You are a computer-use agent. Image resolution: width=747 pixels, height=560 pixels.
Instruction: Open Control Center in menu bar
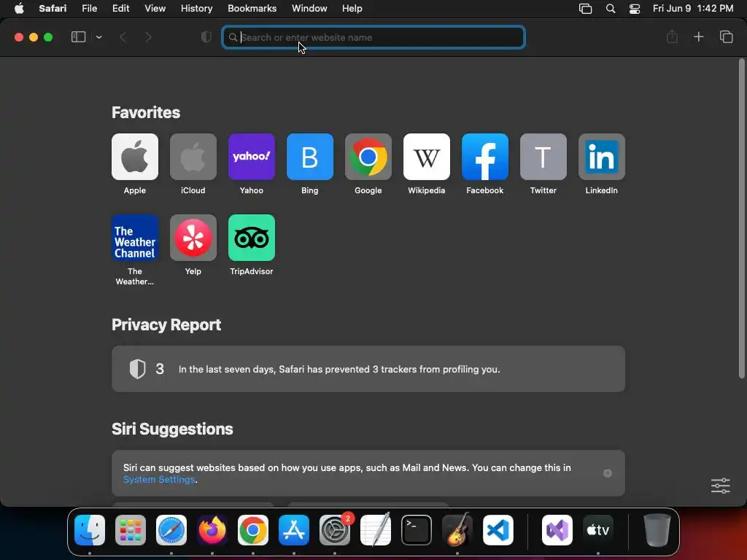pyautogui.click(x=635, y=9)
